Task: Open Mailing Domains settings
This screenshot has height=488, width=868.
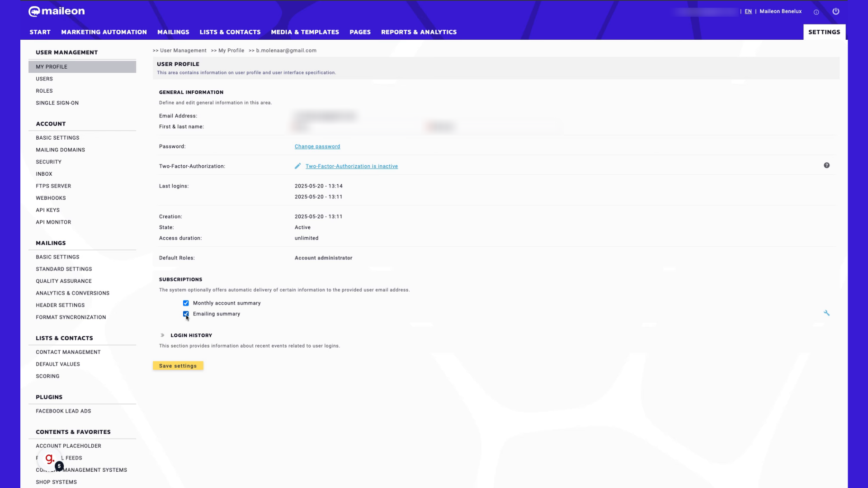Action: click(61, 150)
